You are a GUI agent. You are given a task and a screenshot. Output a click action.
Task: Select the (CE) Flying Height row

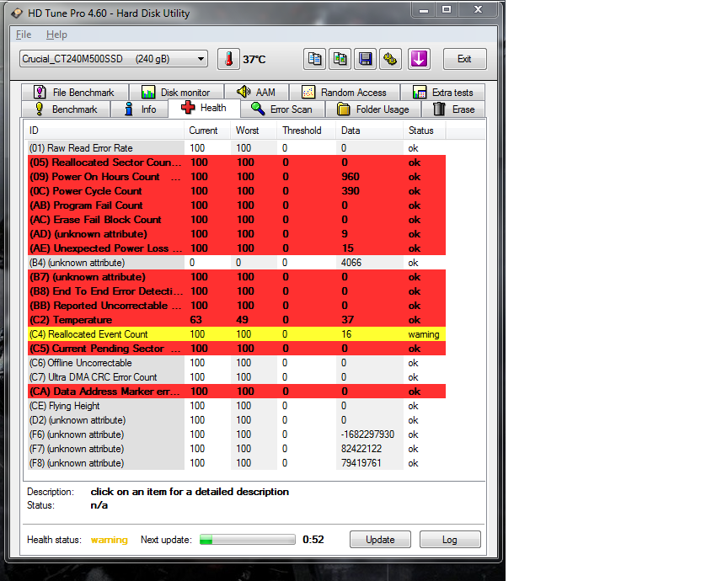point(237,406)
